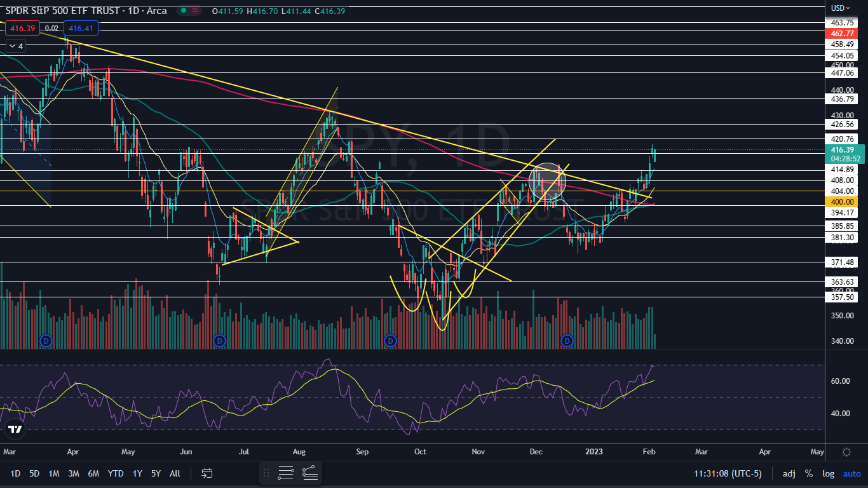Select the 3M time range
Image resolution: width=868 pixels, height=488 pixels.
coord(74,473)
